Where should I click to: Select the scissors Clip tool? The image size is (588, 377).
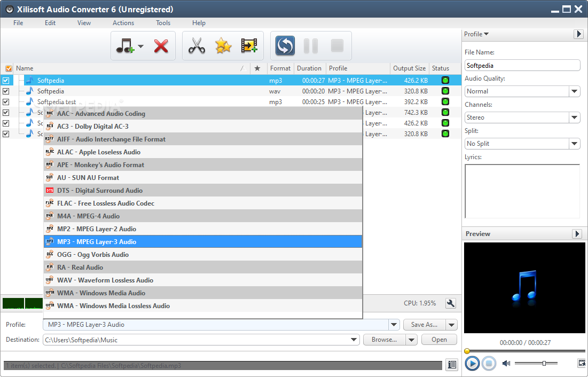(x=197, y=46)
